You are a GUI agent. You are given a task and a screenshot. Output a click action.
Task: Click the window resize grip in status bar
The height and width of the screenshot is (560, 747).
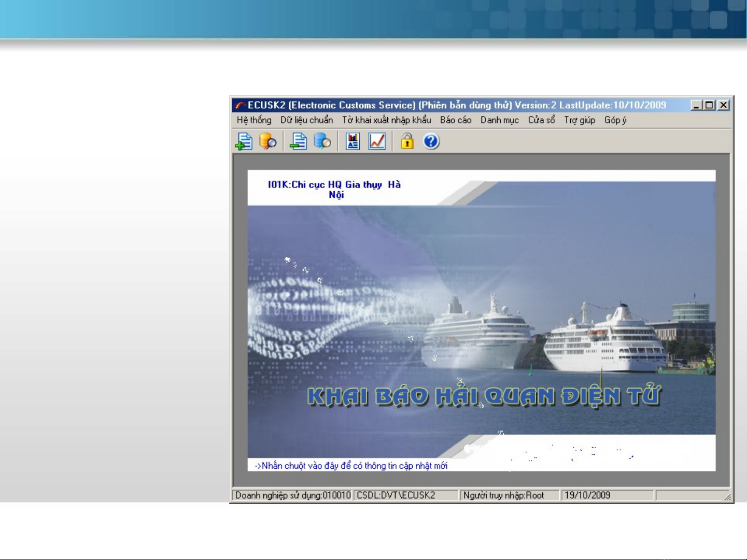[727, 497]
